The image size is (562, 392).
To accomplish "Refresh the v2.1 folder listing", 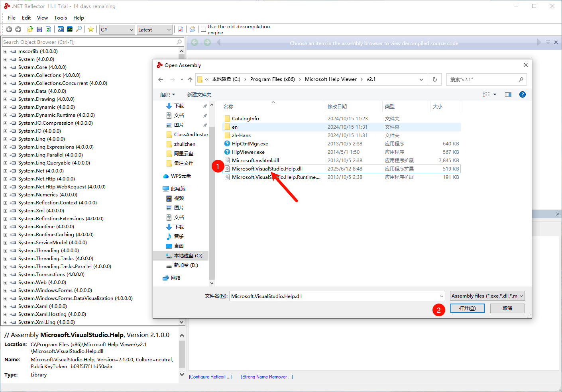I will (x=435, y=80).
